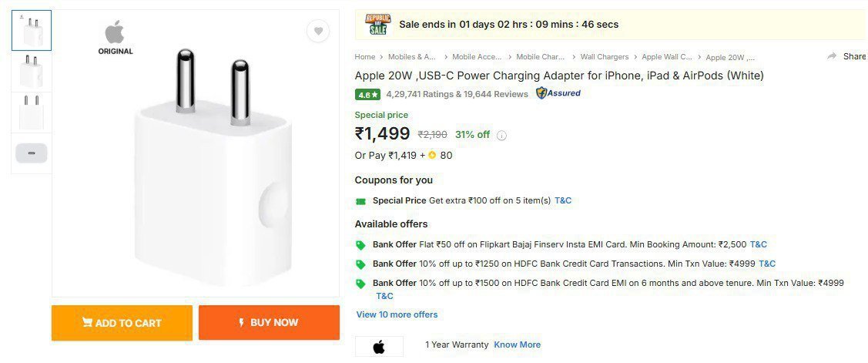Expand View 10 more offers
The image size is (868, 363).
[397, 314]
